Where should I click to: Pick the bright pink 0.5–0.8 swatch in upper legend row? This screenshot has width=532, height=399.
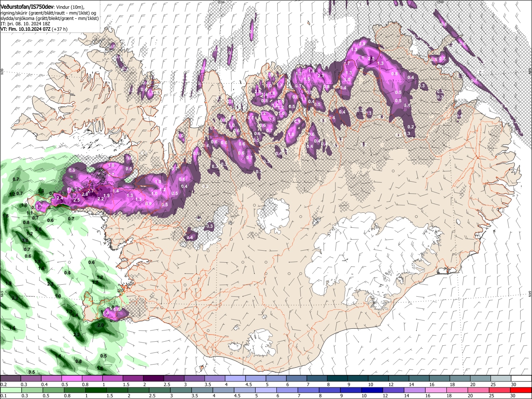click(72, 379)
